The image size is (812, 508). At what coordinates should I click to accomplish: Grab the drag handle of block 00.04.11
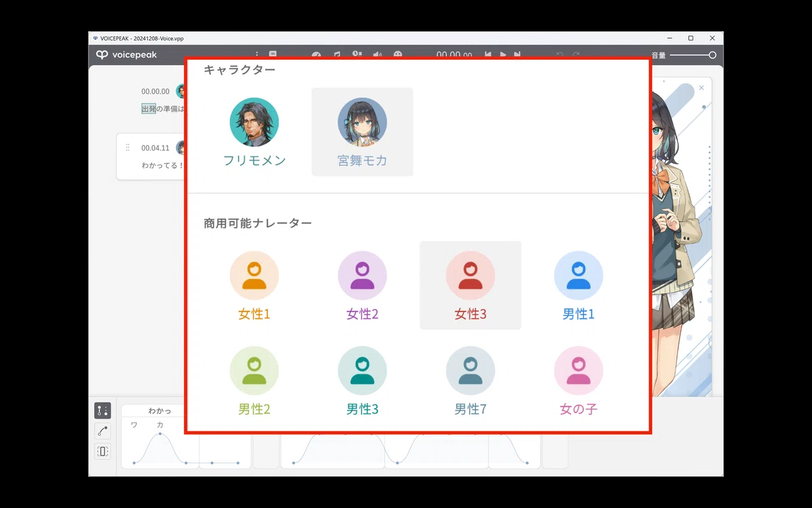click(x=127, y=148)
